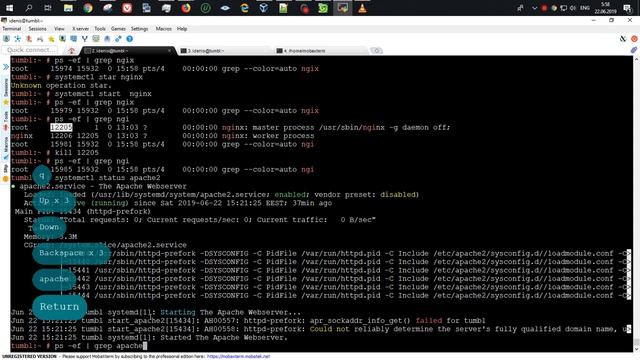This screenshot has height=360, width=640.
Task: Open the Games menu
Action: 118,29
